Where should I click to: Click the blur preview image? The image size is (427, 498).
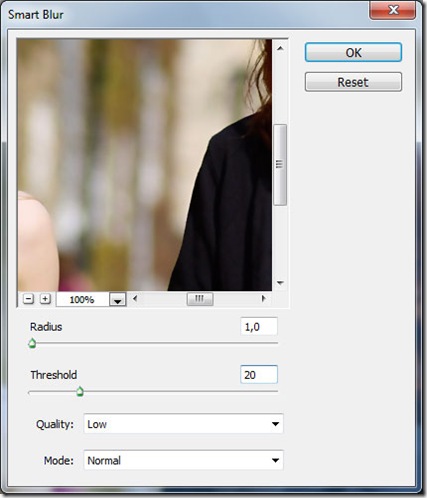point(145,165)
